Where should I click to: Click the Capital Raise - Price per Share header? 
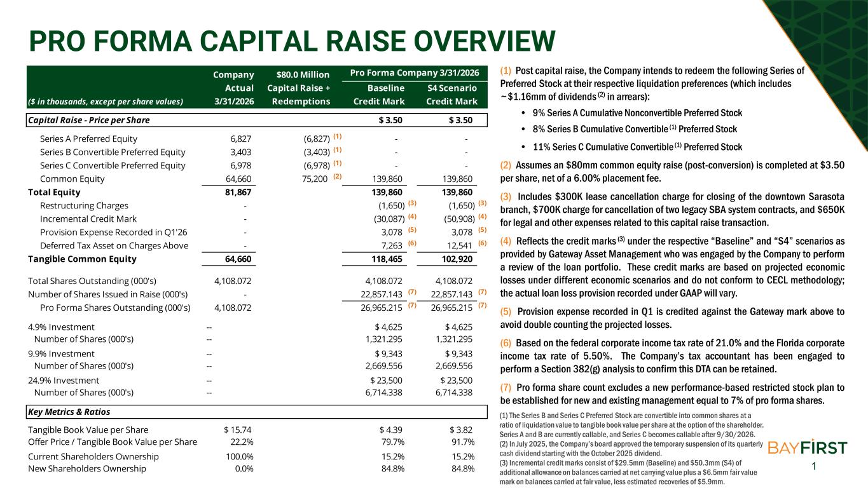tap(88, 119)
